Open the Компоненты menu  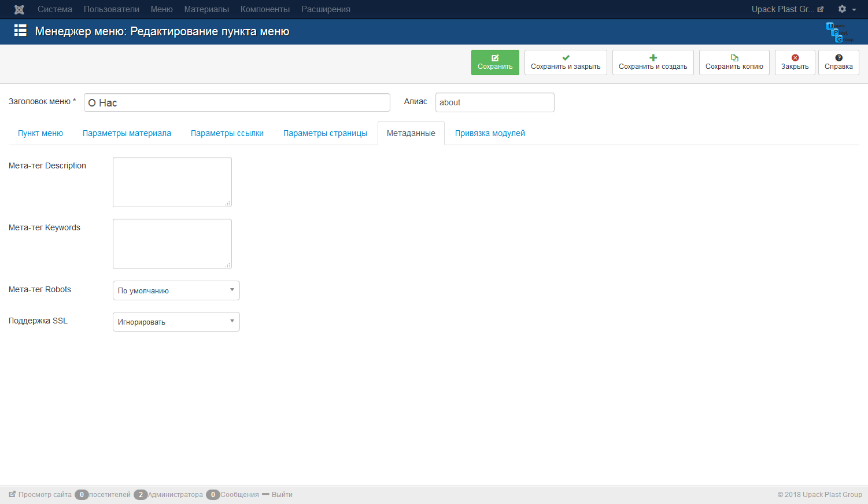tap(265, 9)
